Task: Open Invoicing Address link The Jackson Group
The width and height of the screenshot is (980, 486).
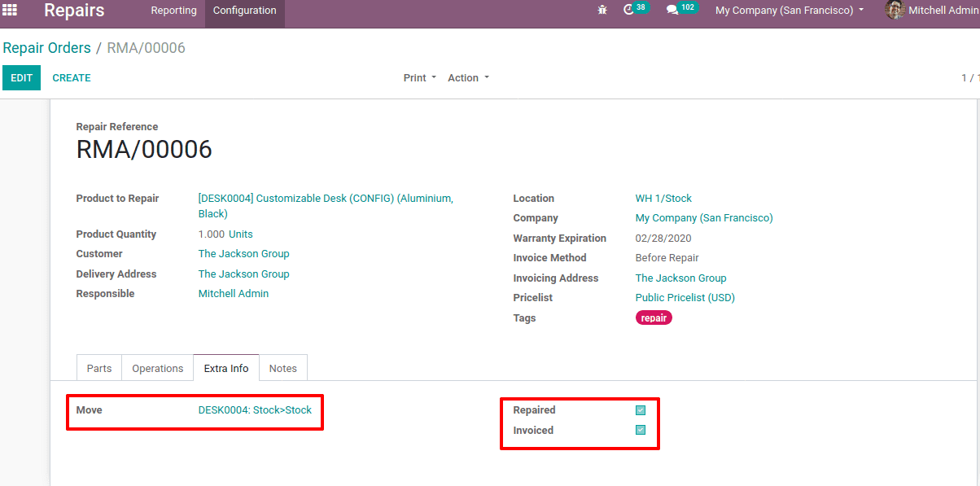Action: coord(680,278)
